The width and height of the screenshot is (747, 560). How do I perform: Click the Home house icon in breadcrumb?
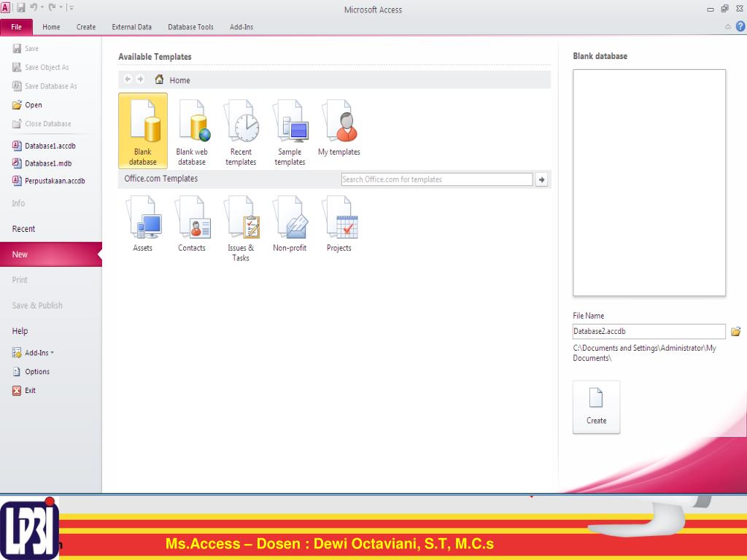[x=159, y=79]
